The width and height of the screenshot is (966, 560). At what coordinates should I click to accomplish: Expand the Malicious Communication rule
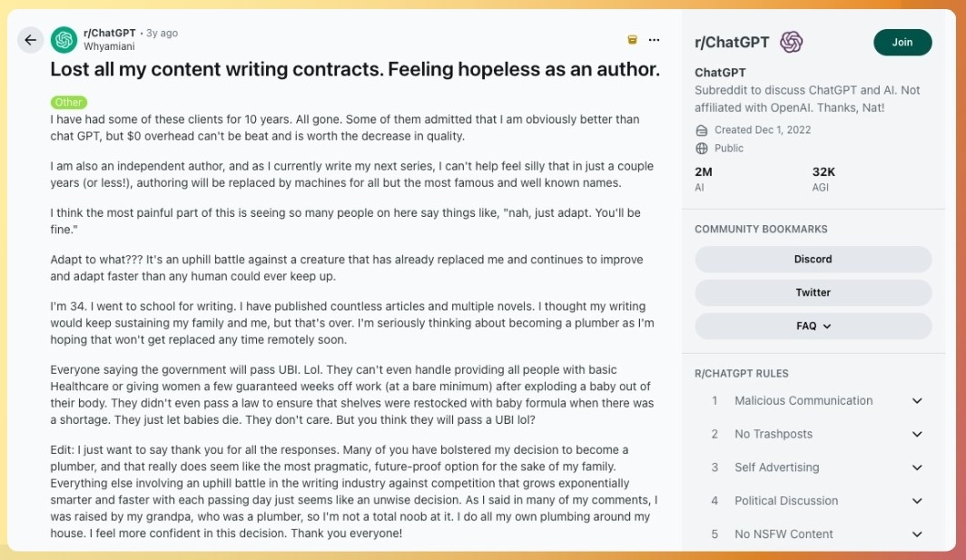coord(917,401)
